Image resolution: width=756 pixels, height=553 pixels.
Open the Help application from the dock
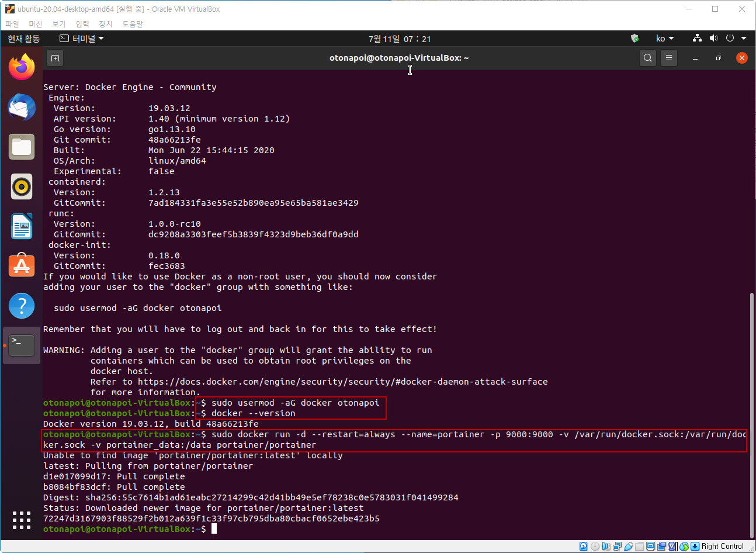(x=22, y=305)
